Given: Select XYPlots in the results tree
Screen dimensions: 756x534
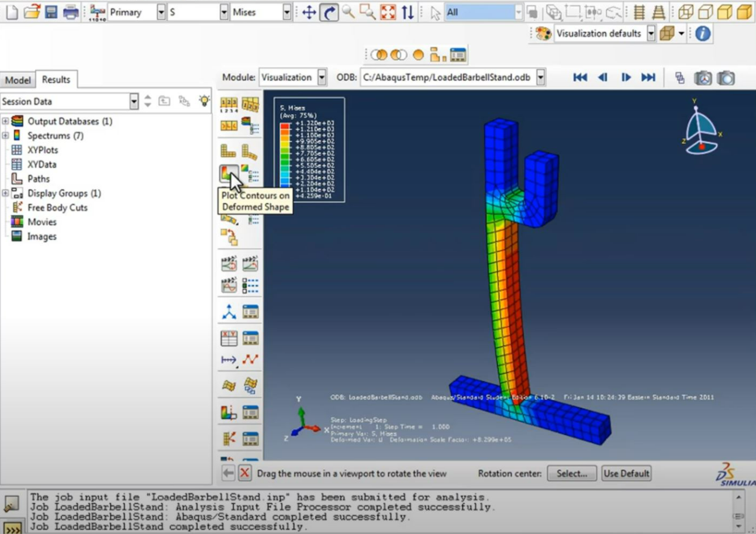Looking at the screenshot, I should coord(43,150).
